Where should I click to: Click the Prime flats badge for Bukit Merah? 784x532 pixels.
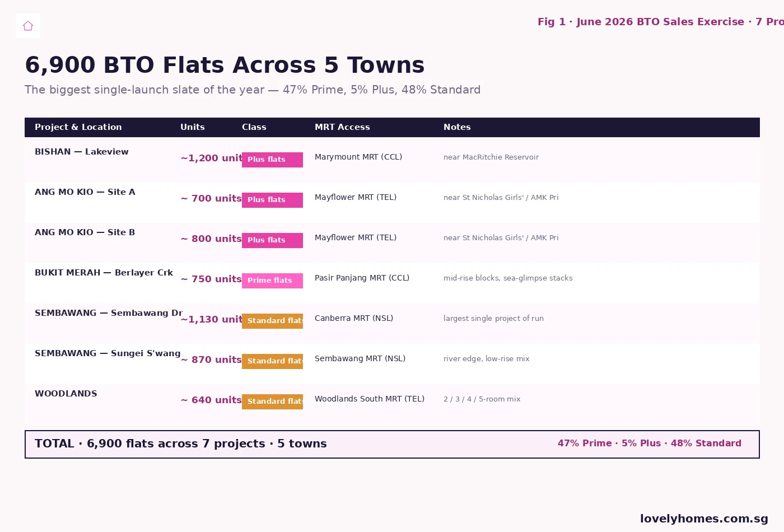[272, 281]
